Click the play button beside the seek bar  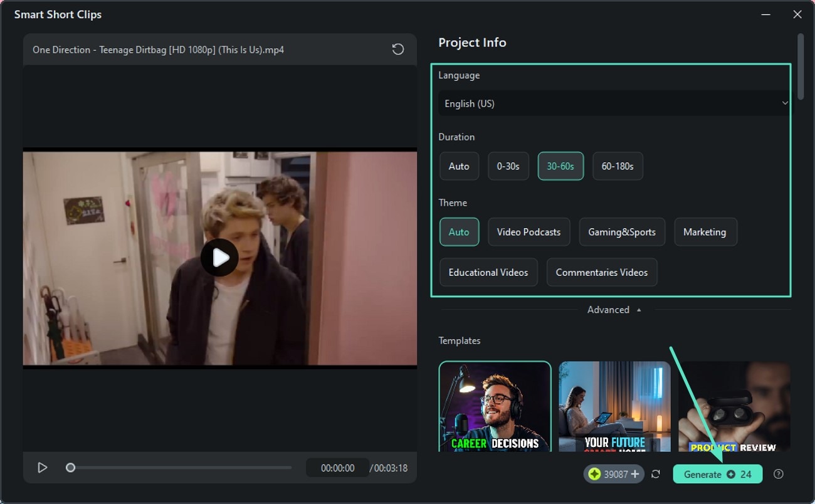(43, 468)
